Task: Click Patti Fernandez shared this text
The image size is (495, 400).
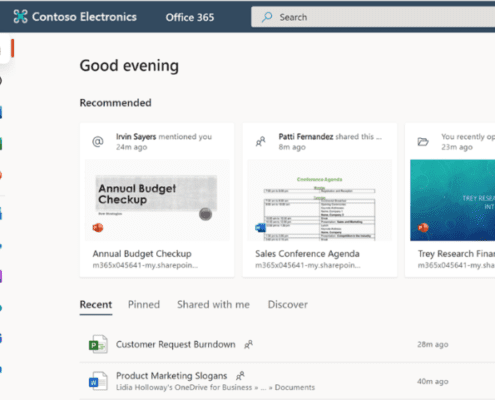Action: [330, 137]
